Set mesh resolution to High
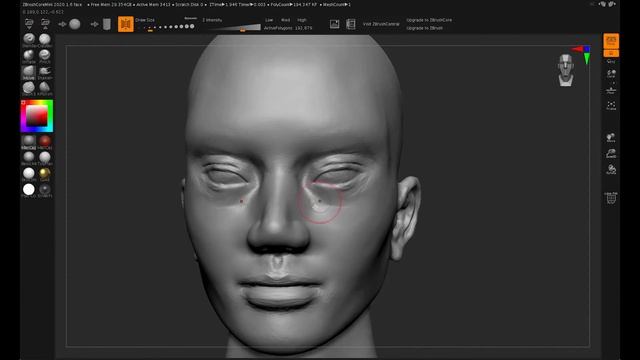 pos(302,20)
